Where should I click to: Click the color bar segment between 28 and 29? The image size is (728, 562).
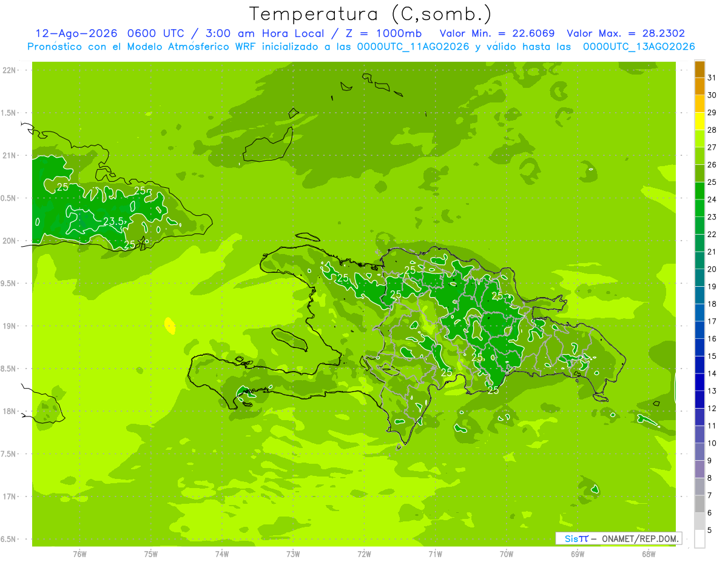(x=699, y=121)
